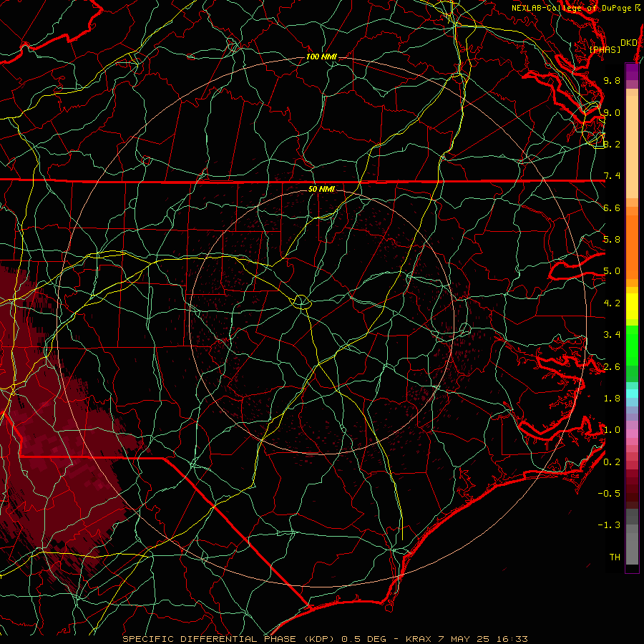Click the 8.2 value on the color scale
644x644 pixels.
click(612, 144)
